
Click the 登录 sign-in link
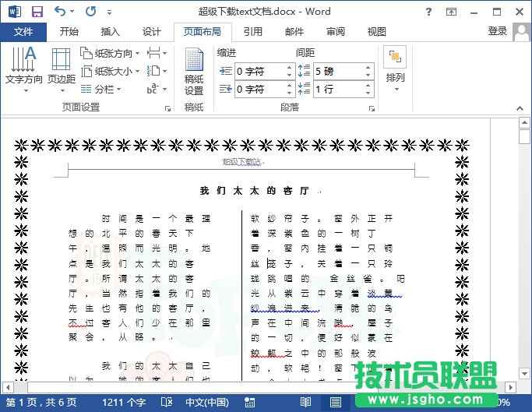pyautogui.click(x=497, y=31)
